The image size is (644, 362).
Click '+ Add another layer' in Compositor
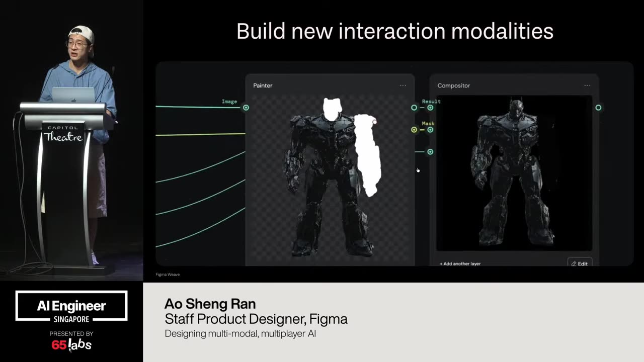[460, 263]
